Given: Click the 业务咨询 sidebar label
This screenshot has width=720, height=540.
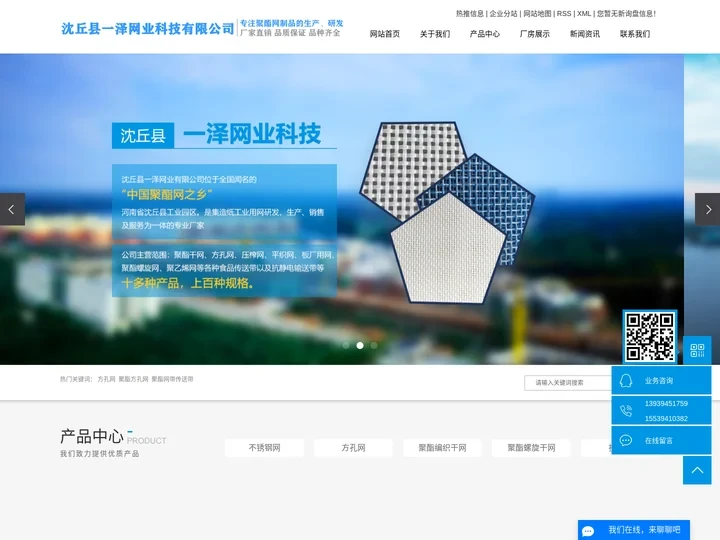Looking at the screenshot, I should 659,381.
